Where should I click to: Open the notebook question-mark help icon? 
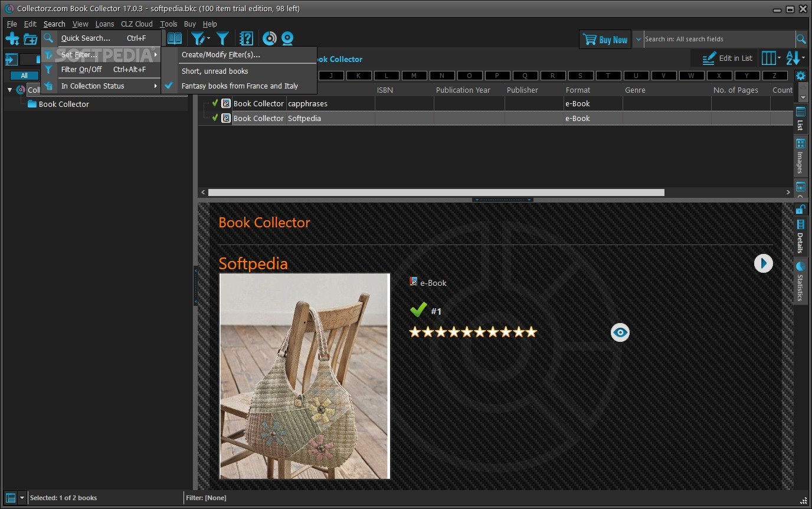246,39
